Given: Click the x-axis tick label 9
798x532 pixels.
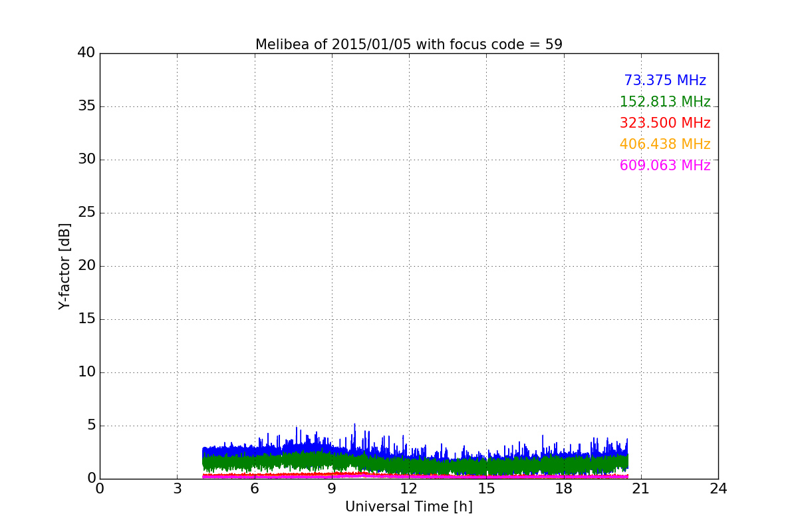Looking at the screenshot, I should coord(332,489).
